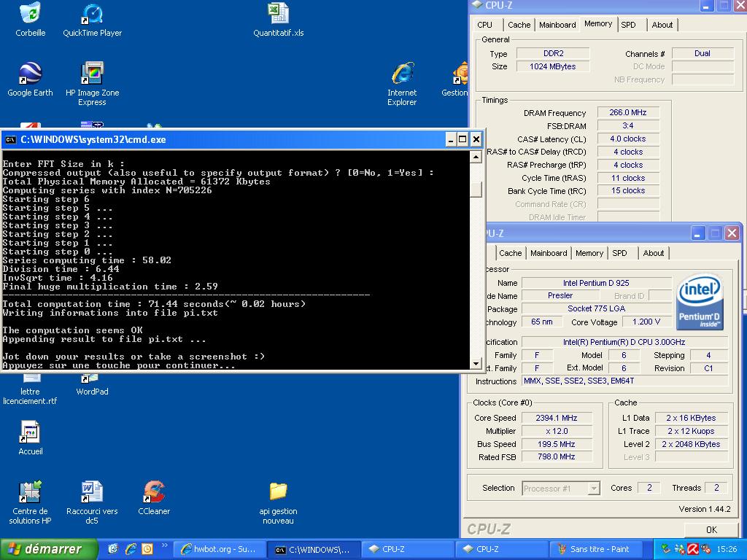Switch to CPU tab in Memory CPU-Z window
Viewport: 747px width, 560px height.
point(484,25)
